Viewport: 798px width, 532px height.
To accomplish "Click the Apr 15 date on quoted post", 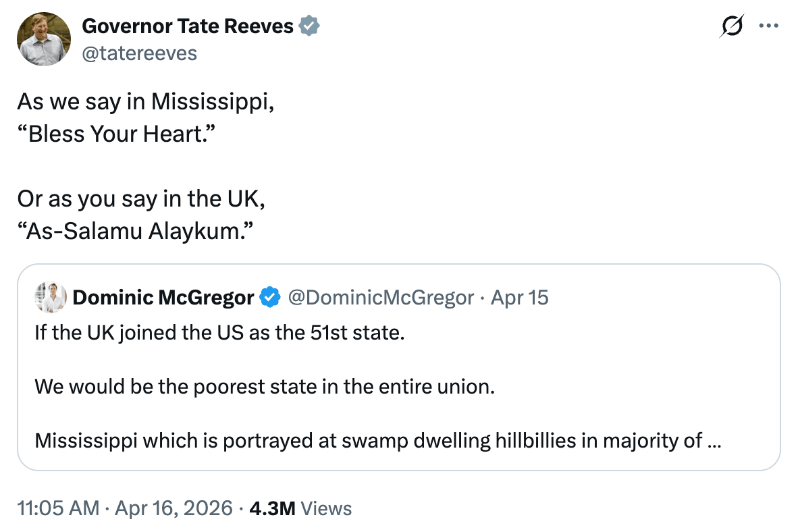I will coord(519,297).
